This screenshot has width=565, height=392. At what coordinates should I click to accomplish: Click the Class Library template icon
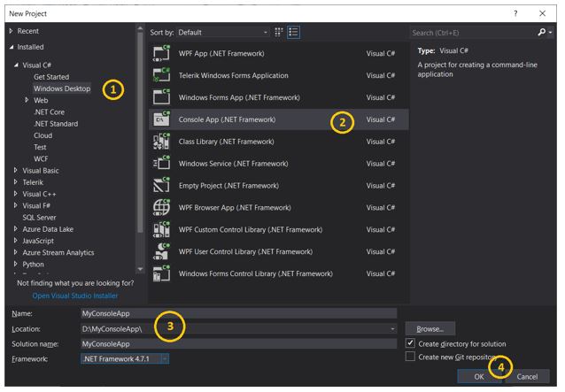click(161, 141)
